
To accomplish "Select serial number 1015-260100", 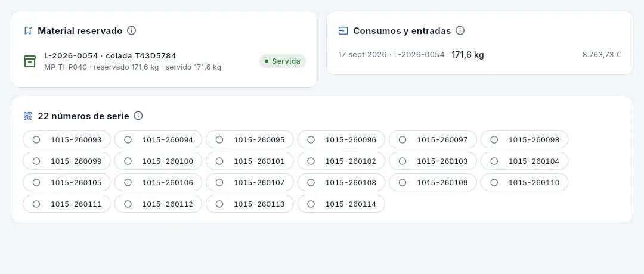I will 158,161.
